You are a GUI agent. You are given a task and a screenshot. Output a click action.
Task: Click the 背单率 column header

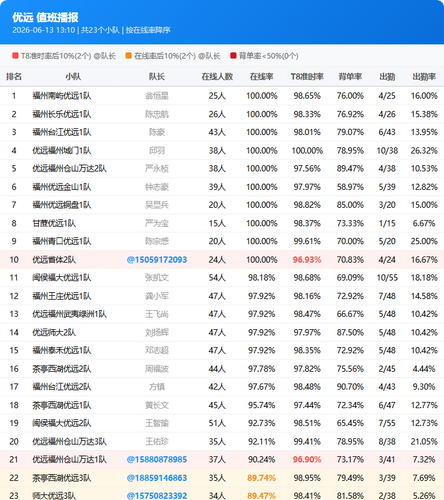350,77
